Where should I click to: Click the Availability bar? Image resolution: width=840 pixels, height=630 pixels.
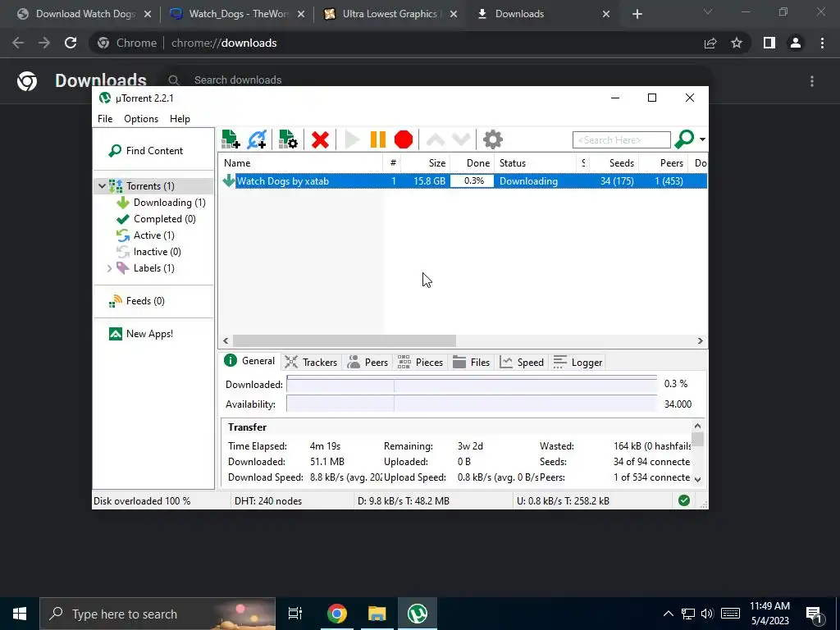coord(472,404)
